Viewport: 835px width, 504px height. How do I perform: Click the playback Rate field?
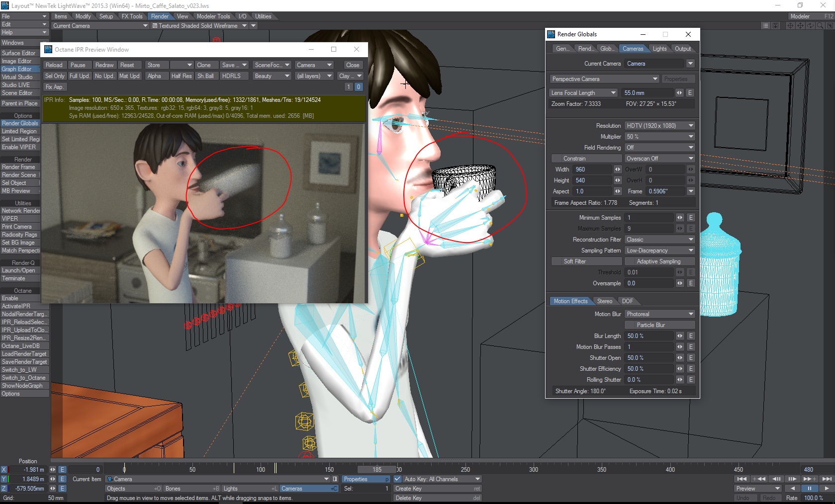pos(818,498)
